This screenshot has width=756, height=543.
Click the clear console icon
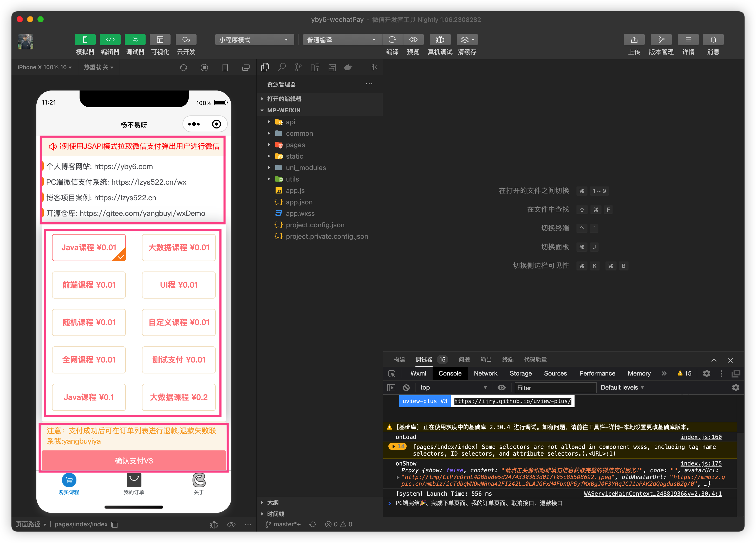click(406, 387)
